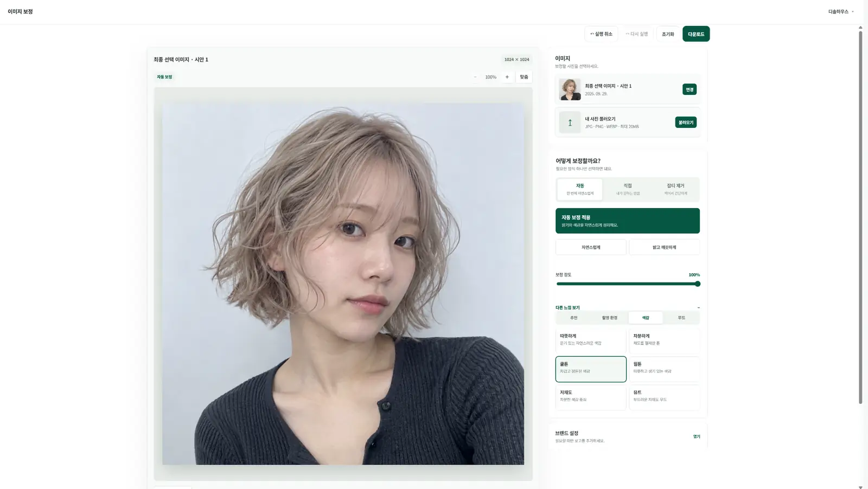868x489 pixels.
Task: Zoom out with the minus icon
Action: 475,77
